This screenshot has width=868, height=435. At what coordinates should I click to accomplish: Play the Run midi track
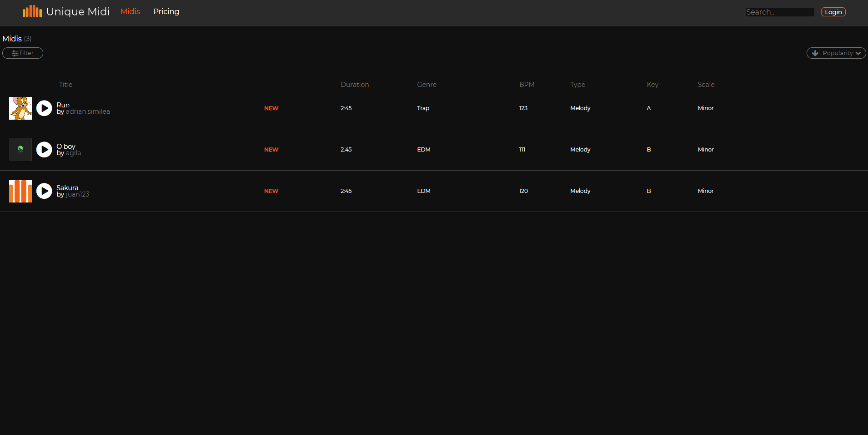44,108
